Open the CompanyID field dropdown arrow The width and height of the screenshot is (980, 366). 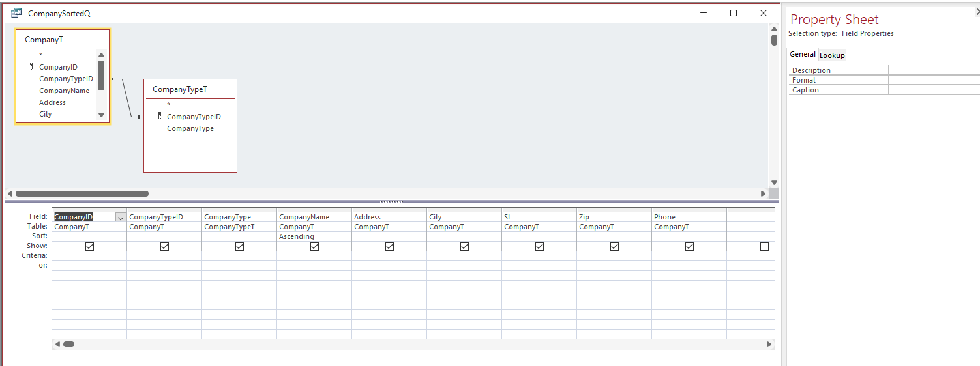pos(121,218)
